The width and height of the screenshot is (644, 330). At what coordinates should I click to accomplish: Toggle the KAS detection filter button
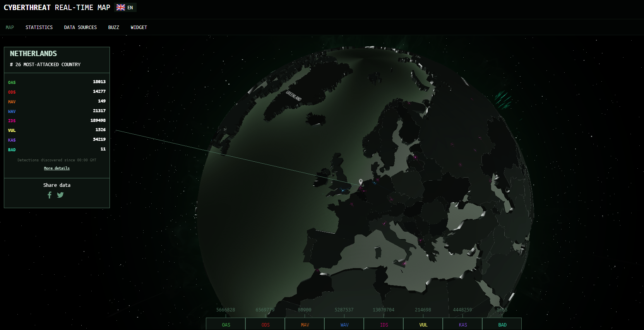463,324
